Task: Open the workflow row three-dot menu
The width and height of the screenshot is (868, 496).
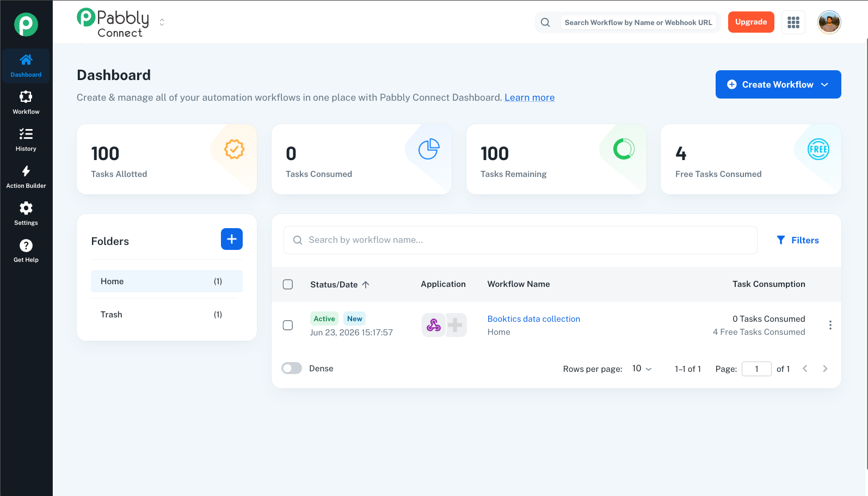Action: pyautogui.click(x=830, y=325)
